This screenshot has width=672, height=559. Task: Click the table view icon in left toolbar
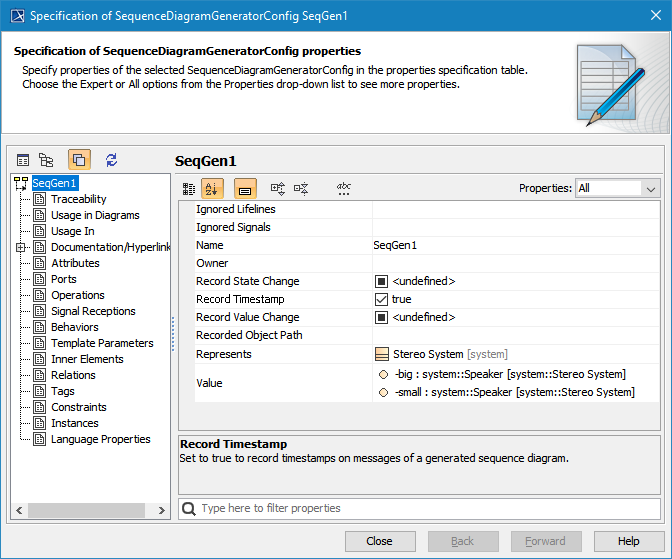tap(23, 160)
